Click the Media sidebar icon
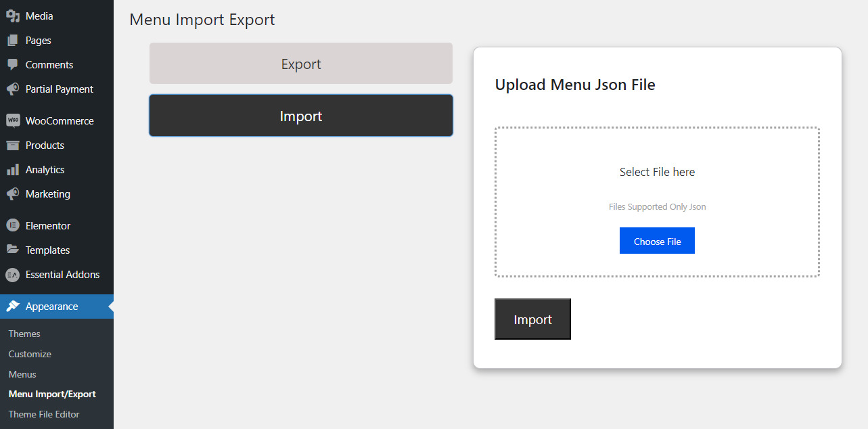This screenshot has height=429, width=868. [x=12, y=16]
